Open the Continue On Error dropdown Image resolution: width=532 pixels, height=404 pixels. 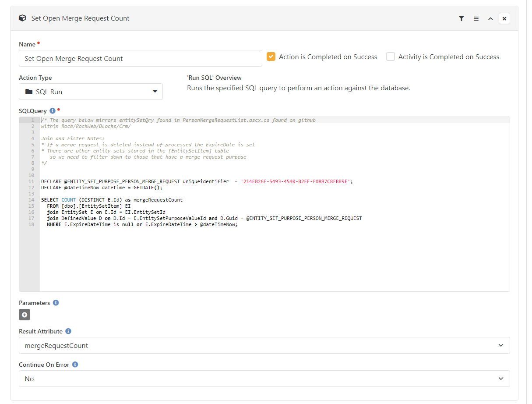click(264, 379)
